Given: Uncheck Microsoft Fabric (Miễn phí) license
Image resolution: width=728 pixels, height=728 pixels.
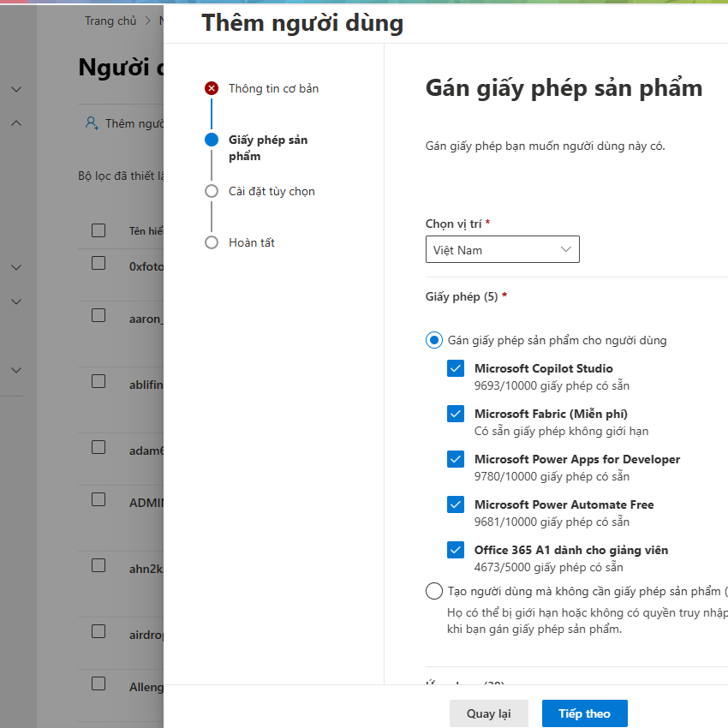Looking at the screenshot, I should point(456,414).
